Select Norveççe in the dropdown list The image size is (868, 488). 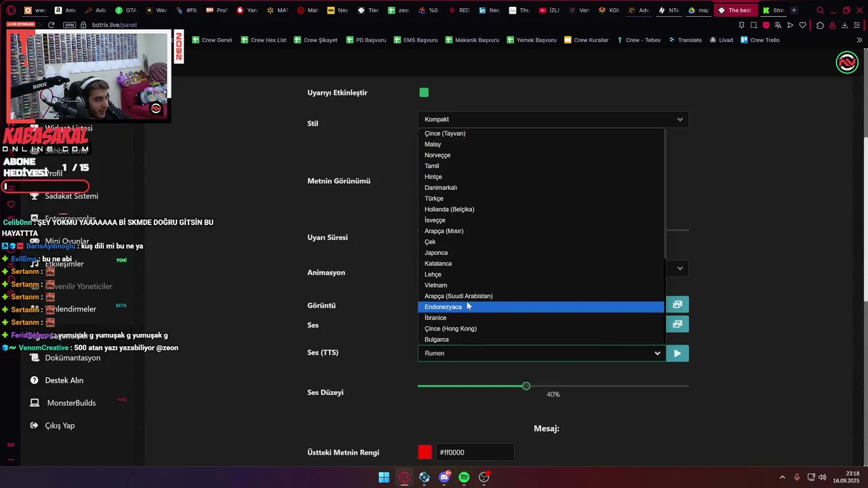pyautogui.click(x=541, y=155)
